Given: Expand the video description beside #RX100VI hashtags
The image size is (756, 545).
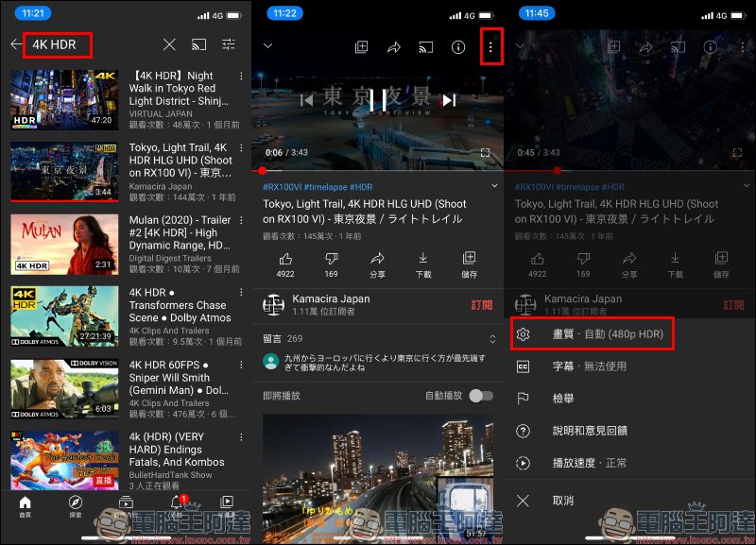Looking at the screenshot, I should (x=493, y=187).
